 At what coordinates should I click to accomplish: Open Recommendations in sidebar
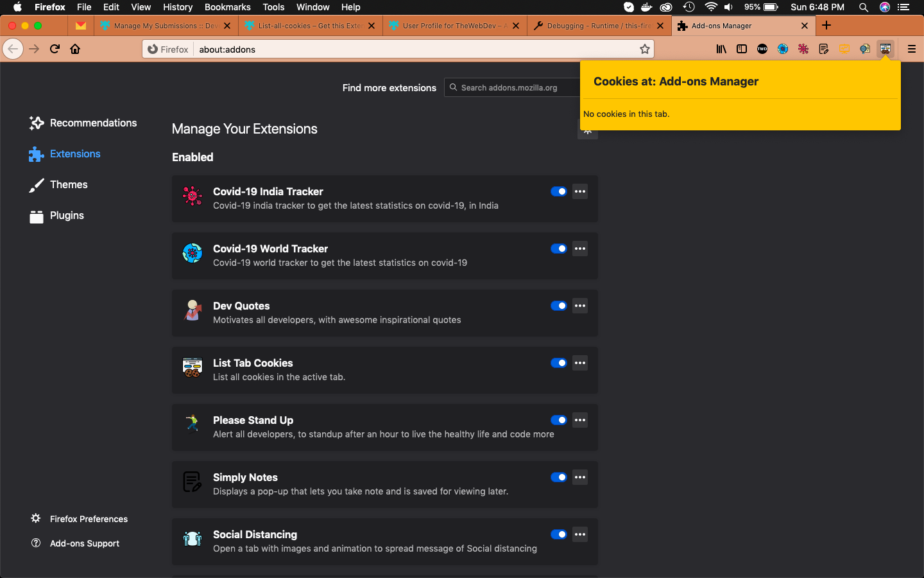tap(83, 123)
